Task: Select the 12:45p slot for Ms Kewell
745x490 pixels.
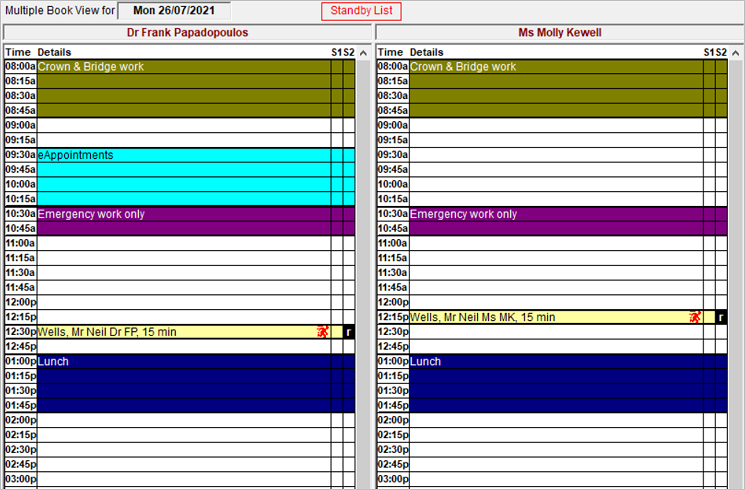Action: tap(556, 346)
